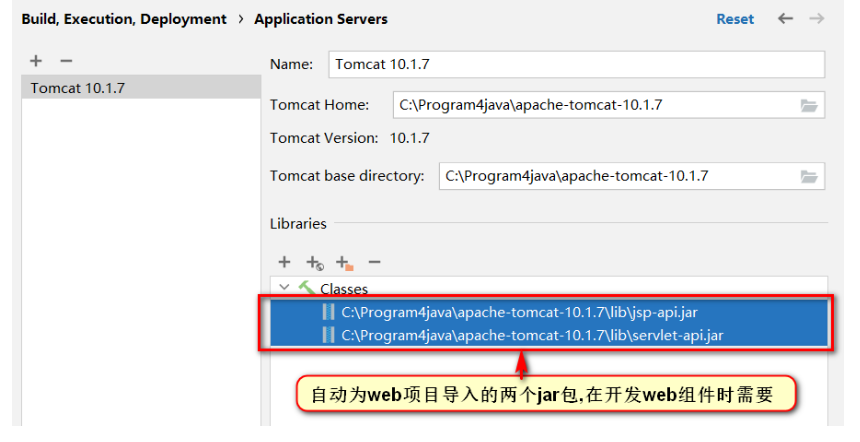
Task: Select the jsp-api.jar library row
Action: coord(549,312)
